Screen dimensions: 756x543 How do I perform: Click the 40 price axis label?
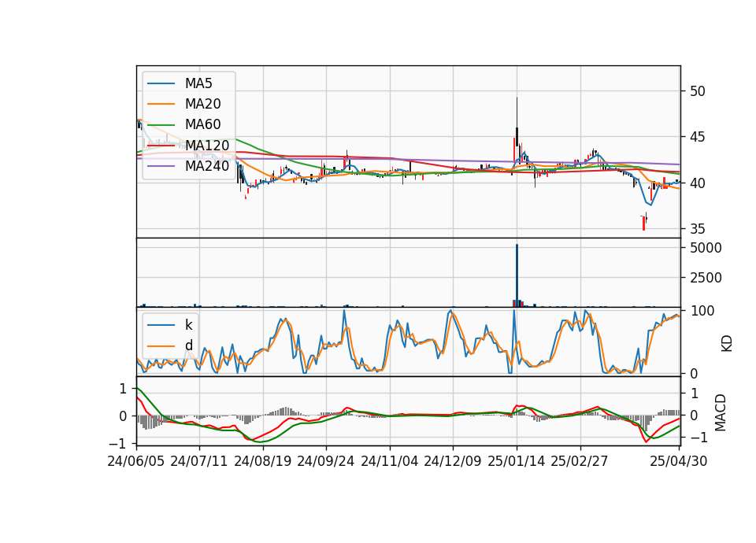coord(697,183)
